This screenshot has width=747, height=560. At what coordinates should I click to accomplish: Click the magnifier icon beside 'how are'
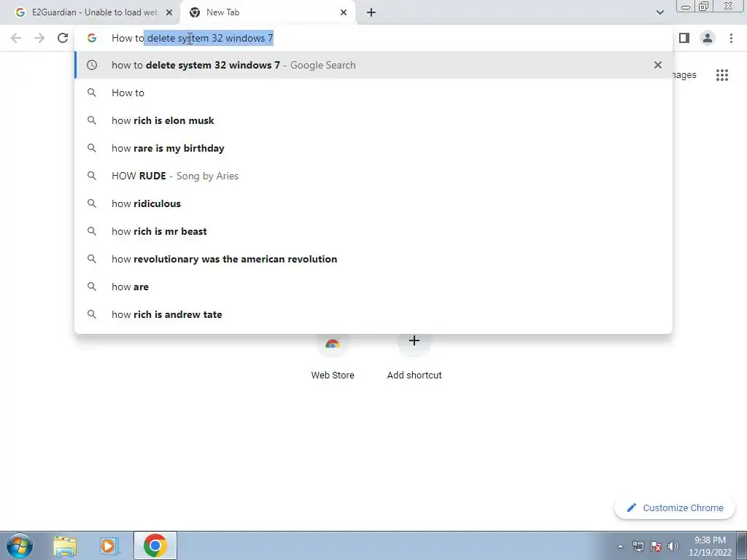[x=92, y=286]
